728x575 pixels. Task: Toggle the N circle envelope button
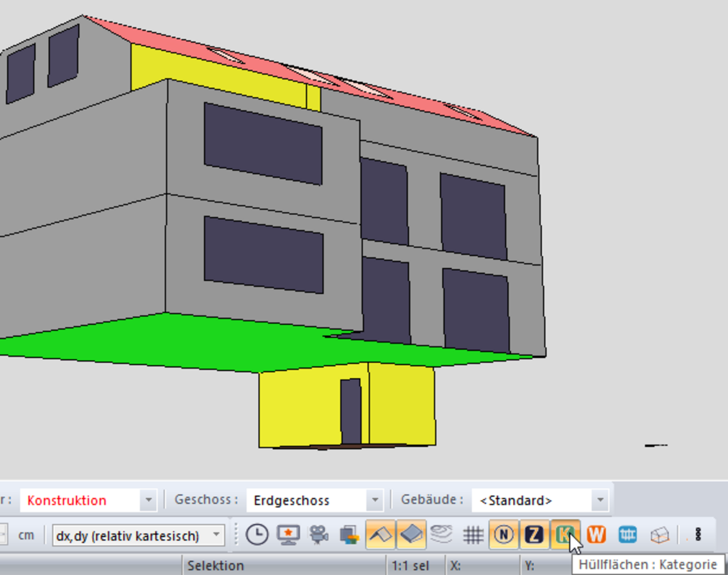[504, 535]
